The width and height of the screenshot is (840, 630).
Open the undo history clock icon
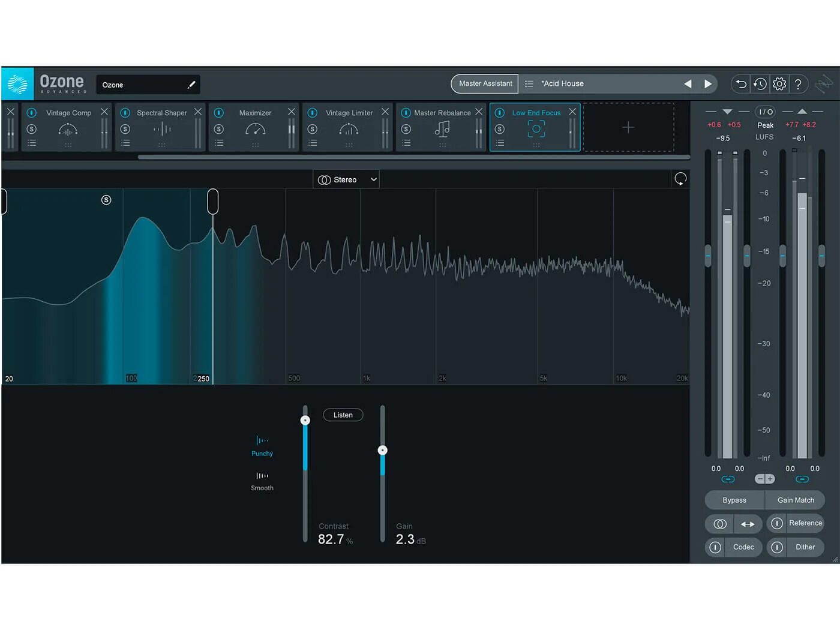point(760,84)
